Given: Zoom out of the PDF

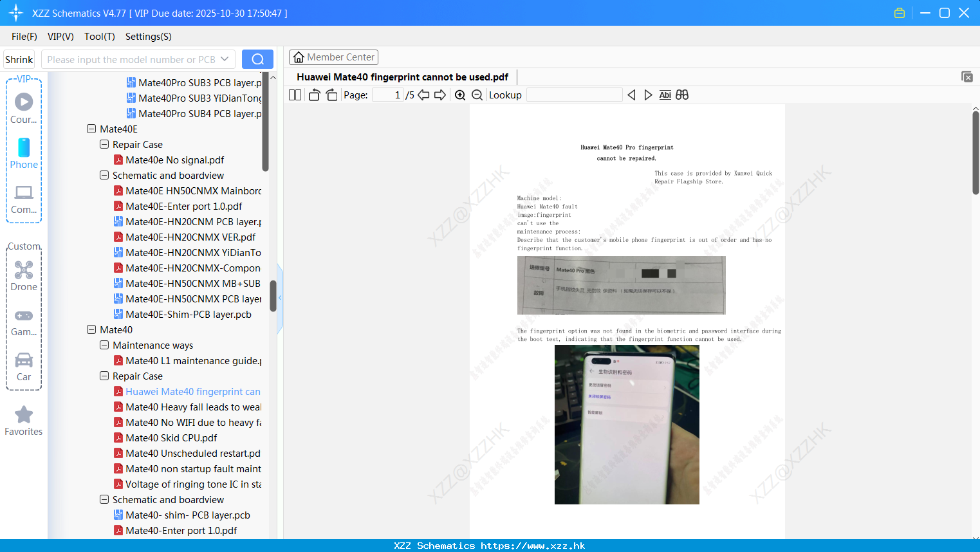Looking at the screenshot, I should (477, 95).
